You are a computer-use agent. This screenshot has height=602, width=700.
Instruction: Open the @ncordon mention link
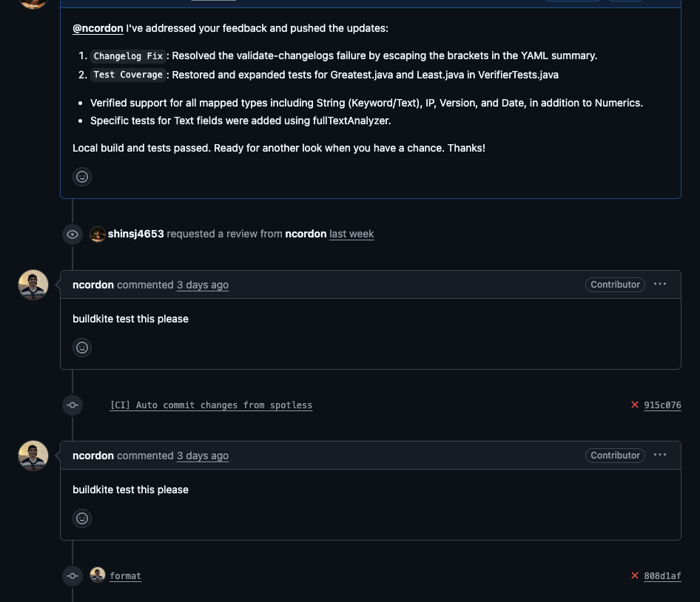coord(98,28)
